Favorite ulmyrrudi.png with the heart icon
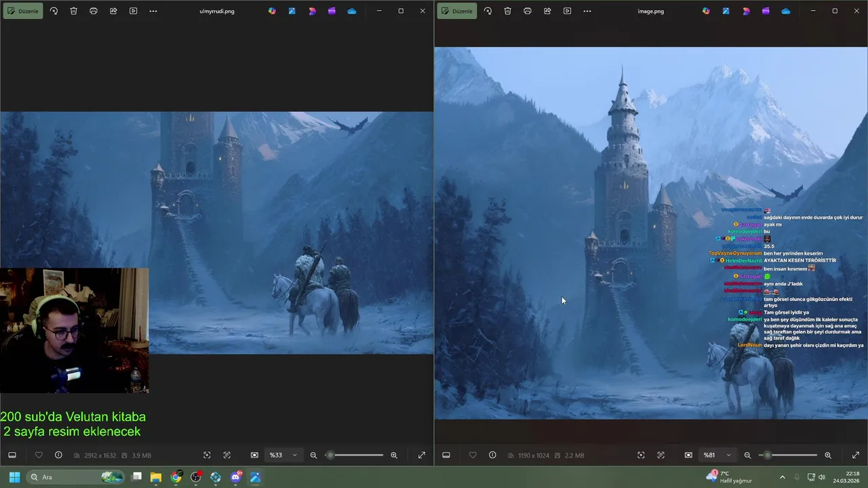The width and height of the screenshot is (868, 488). (x=39, y=455)
